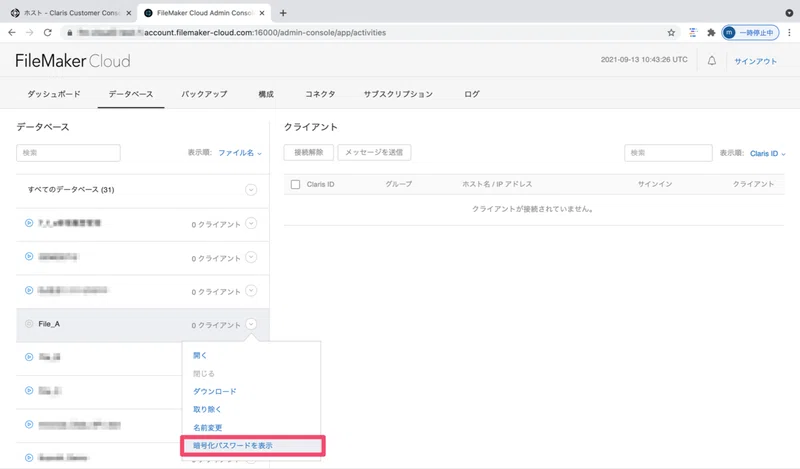Click the browser back arrow
800x469 pixels.
pyautogui.click(x=12, y=32)
